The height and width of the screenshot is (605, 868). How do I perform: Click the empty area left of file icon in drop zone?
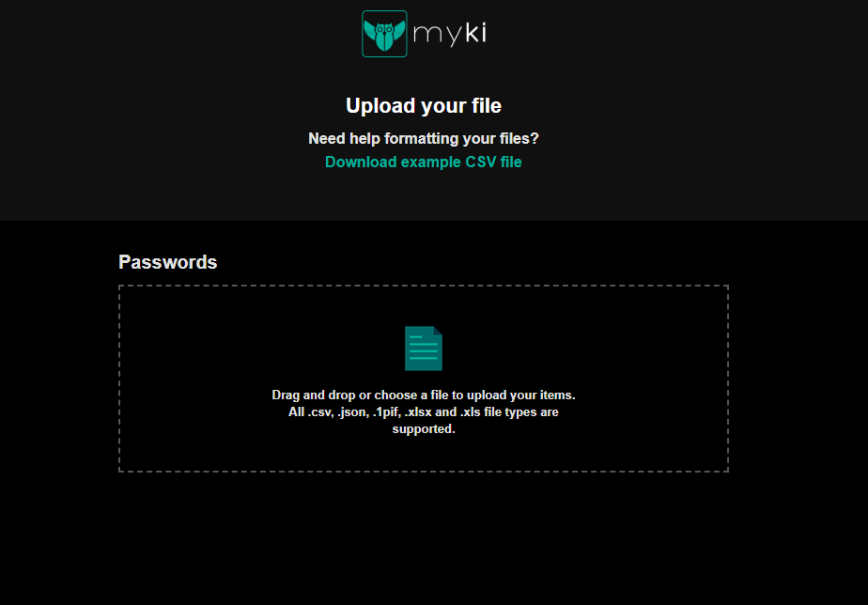[x=260, y=349]
